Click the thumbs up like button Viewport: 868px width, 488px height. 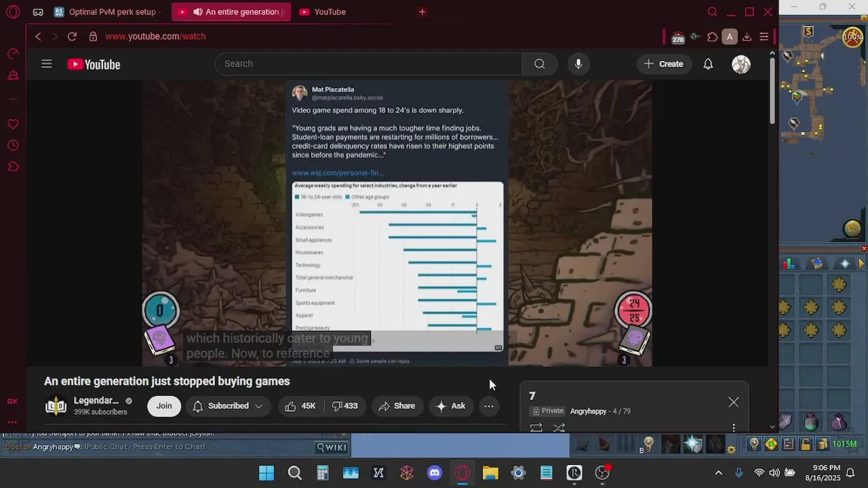(x=300, y=406)
